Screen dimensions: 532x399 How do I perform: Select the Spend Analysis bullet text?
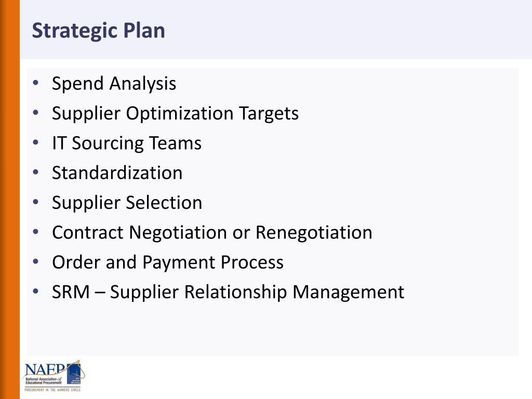click(114, 84)
